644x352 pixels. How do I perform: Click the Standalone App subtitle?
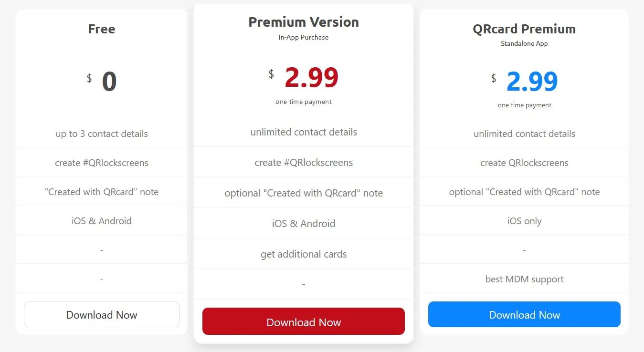524,43
